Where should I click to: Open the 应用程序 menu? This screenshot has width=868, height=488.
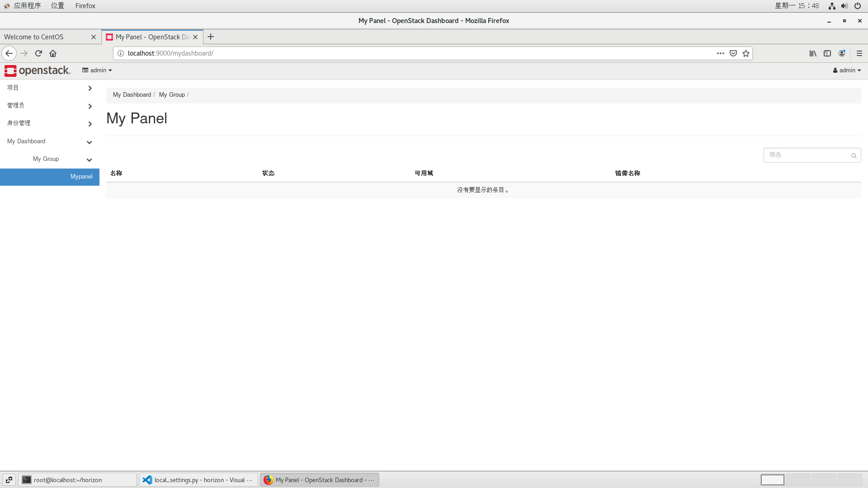(28, 6)
